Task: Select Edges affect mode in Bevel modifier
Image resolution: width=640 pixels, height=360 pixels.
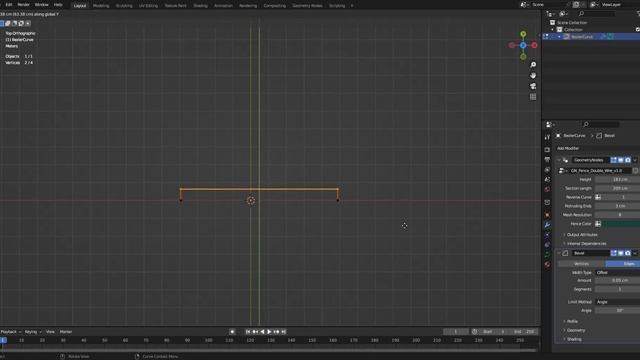Action: click(623, 264)
